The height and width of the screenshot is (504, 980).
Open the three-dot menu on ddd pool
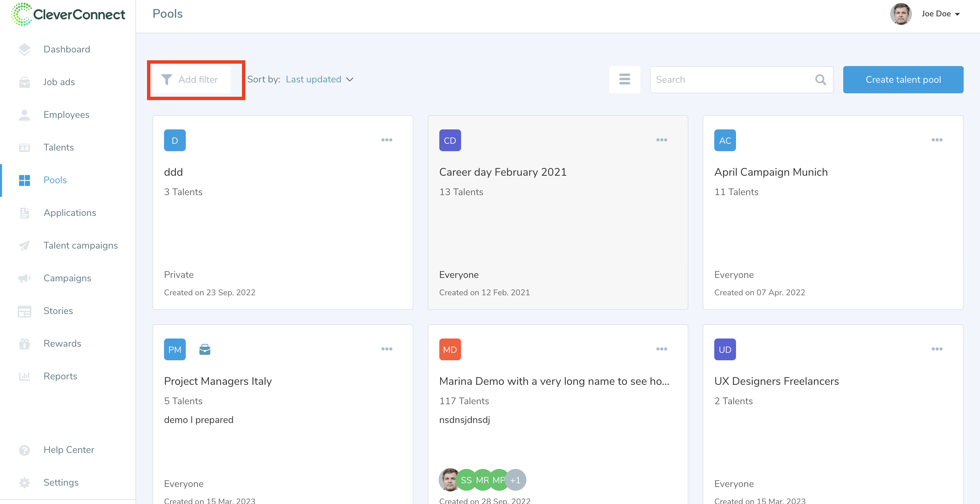click(387, 140)
